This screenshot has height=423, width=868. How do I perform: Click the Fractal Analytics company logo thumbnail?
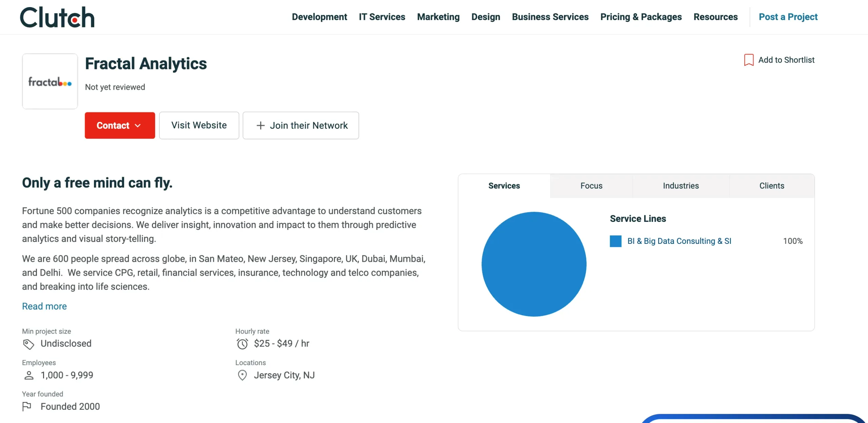pyautogui.click(x=50, y=81)
